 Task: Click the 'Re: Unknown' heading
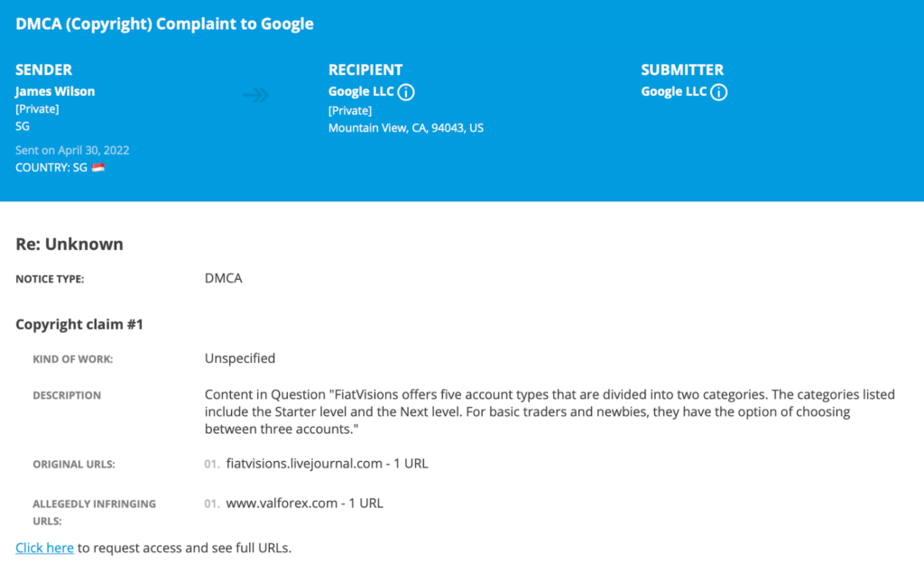pos(69,244)
